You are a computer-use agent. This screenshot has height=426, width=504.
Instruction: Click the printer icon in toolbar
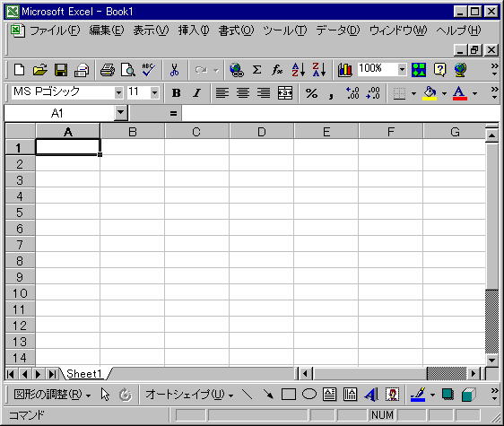point(107,70)
